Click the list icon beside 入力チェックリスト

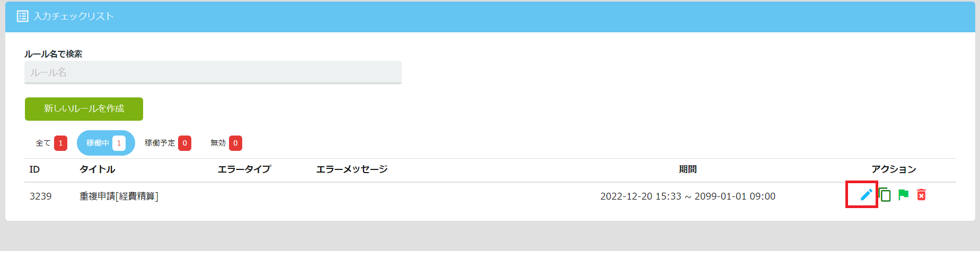[22, 16]
